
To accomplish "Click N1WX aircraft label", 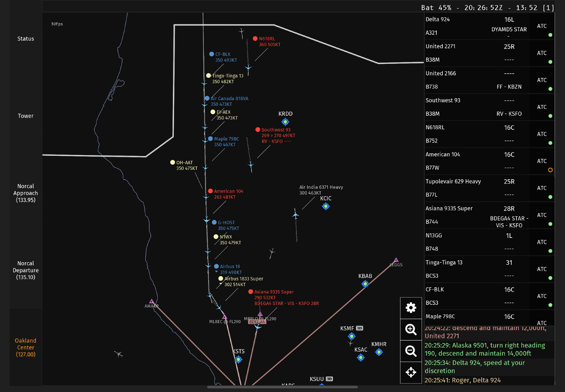I will (226, 237).
